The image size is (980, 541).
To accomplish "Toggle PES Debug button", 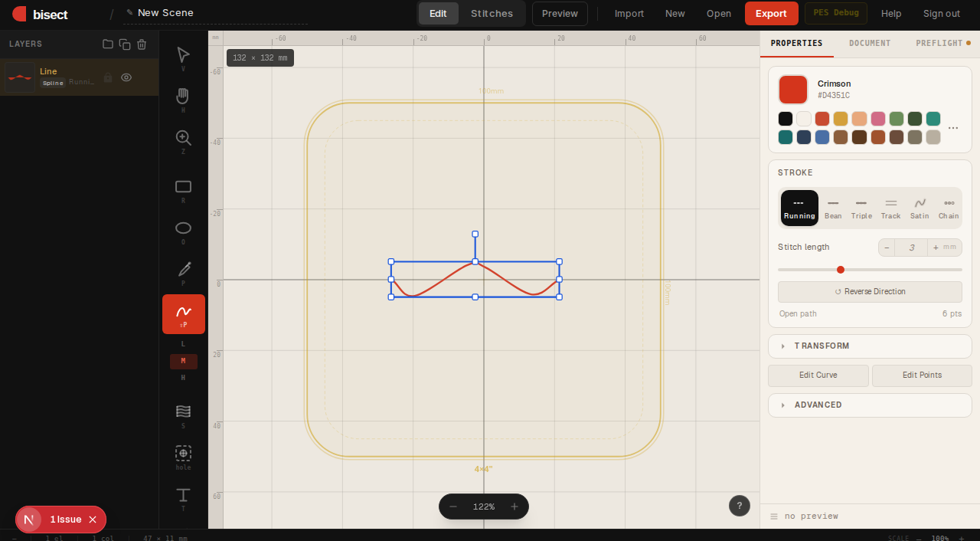I will pyautogui.click(x=836, y=13).
